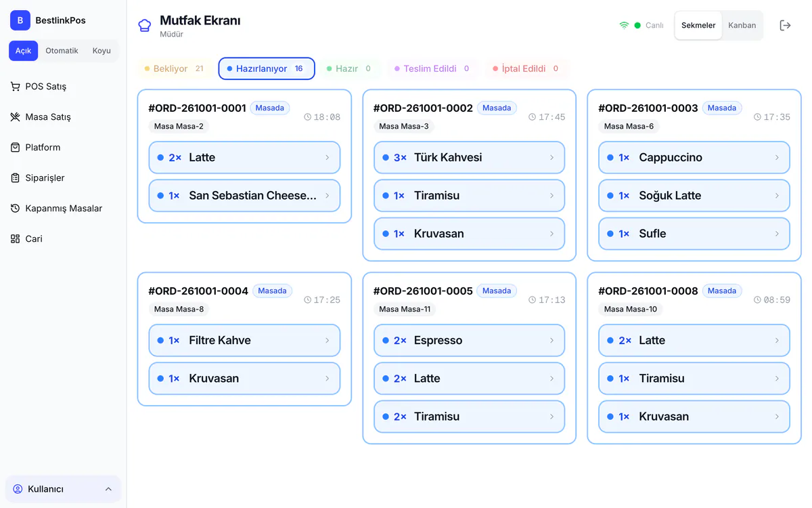Viewport: 812px width, 508px height.
Task: Open the Kruvasan item in order 0008
Action: [x=694, y=417]
